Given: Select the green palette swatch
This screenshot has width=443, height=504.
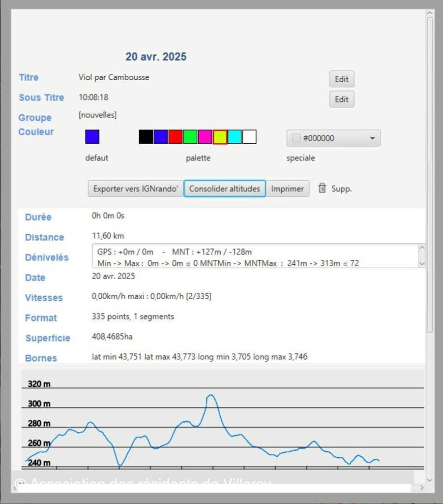Looking at the screenshot, I should (190, 137).
